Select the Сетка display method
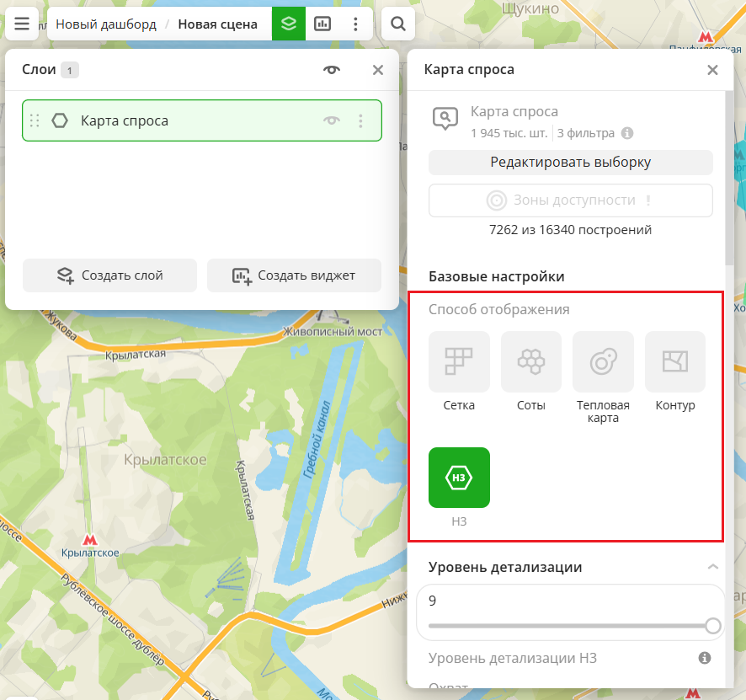This screenshot has width=746, height=700. pos(459,362)
